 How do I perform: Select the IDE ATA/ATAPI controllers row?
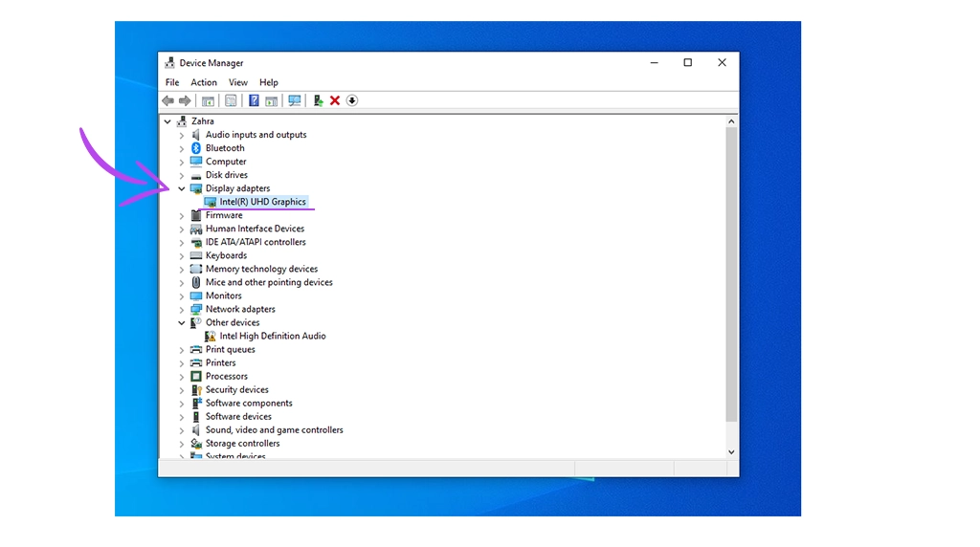[256, 242]
